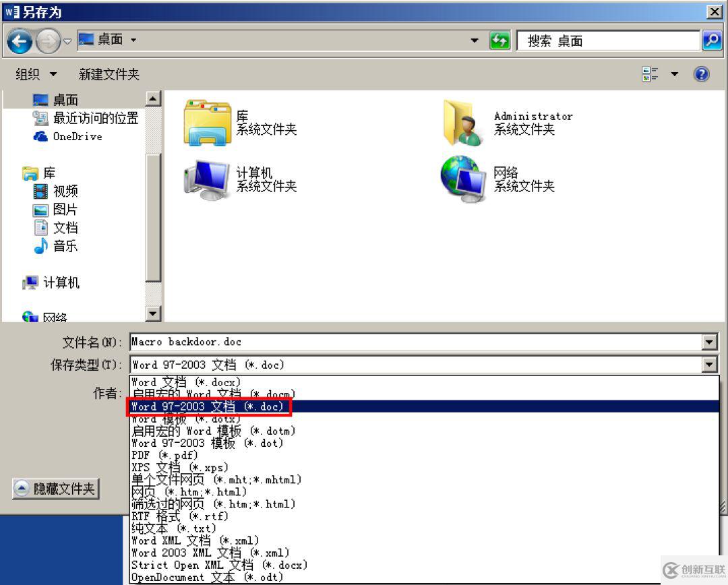Choose OpenDocument 文本 (*.odt) type

424,577
